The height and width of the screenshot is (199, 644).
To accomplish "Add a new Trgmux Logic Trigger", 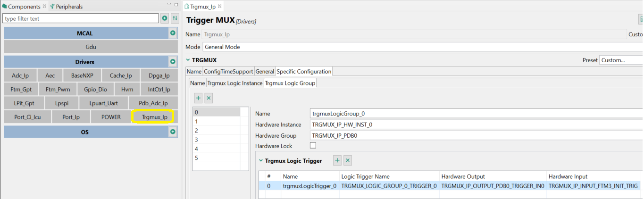I will 337,160.
